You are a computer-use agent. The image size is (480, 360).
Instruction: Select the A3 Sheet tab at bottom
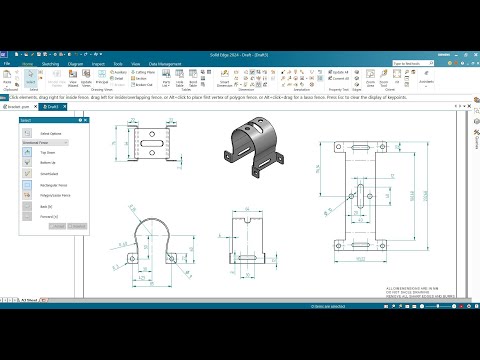click(x=29, y=300)
